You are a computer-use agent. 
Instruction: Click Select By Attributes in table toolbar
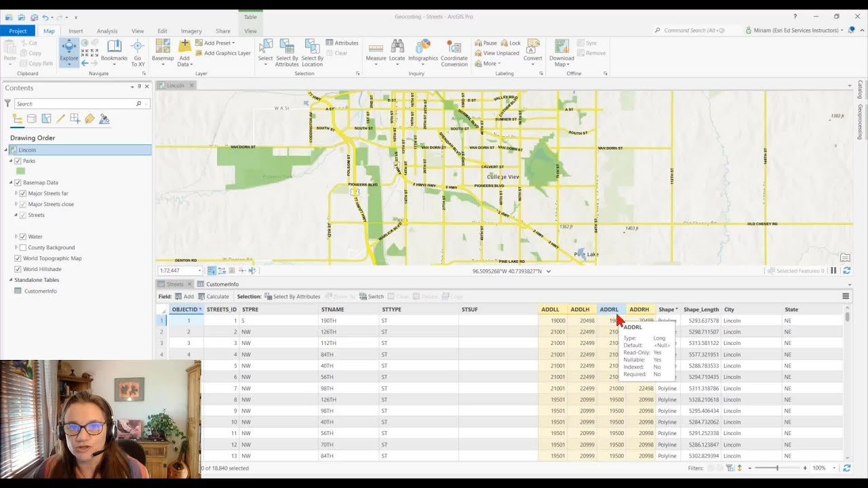tap(292, 296)
